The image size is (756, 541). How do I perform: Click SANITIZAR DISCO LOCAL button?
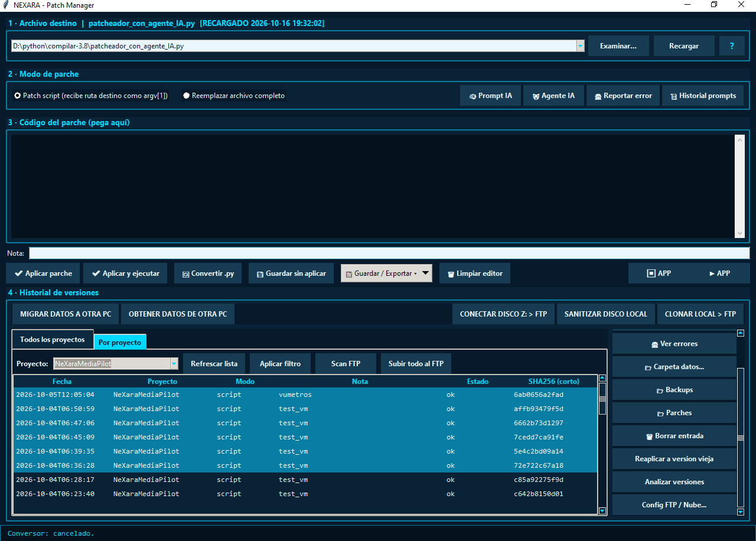click(606, 314)
